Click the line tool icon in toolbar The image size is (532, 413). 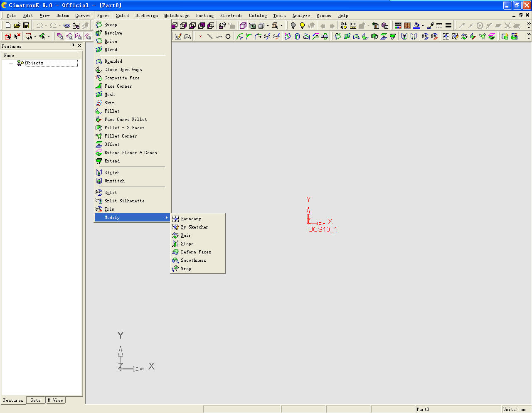[x=209, y=36]
